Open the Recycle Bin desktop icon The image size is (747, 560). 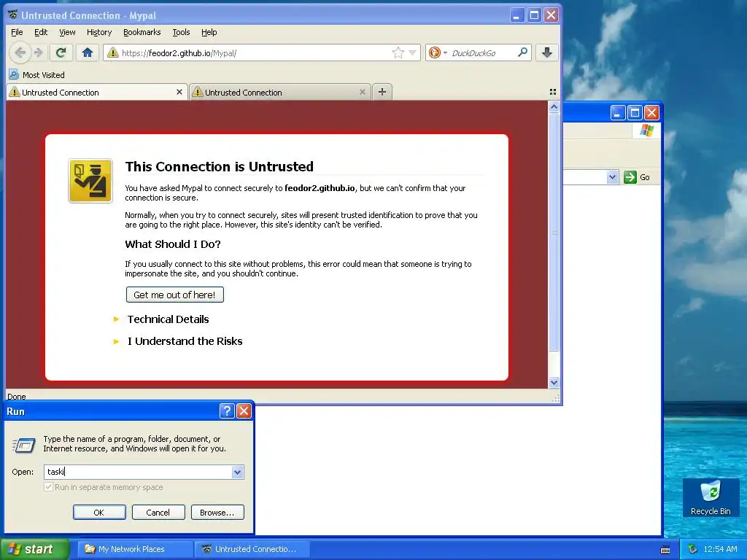point(711,497)
